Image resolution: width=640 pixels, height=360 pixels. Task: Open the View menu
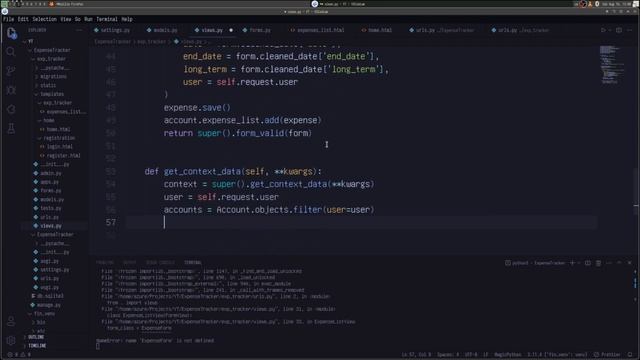66,19
